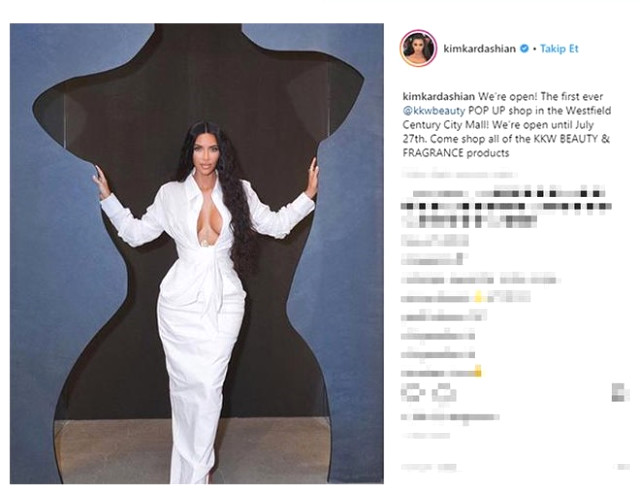Screen dimensions: 640x495
Task: Click the blurred likes count line
Action: [x=450, y=417]
